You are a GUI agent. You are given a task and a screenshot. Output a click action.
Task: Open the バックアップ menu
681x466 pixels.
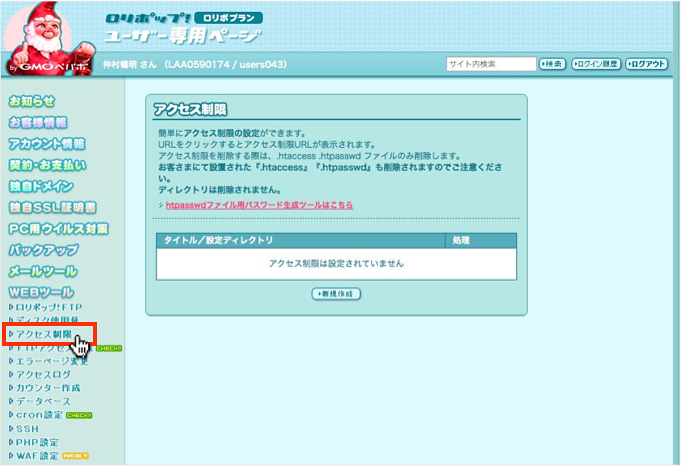click(44, 250)
